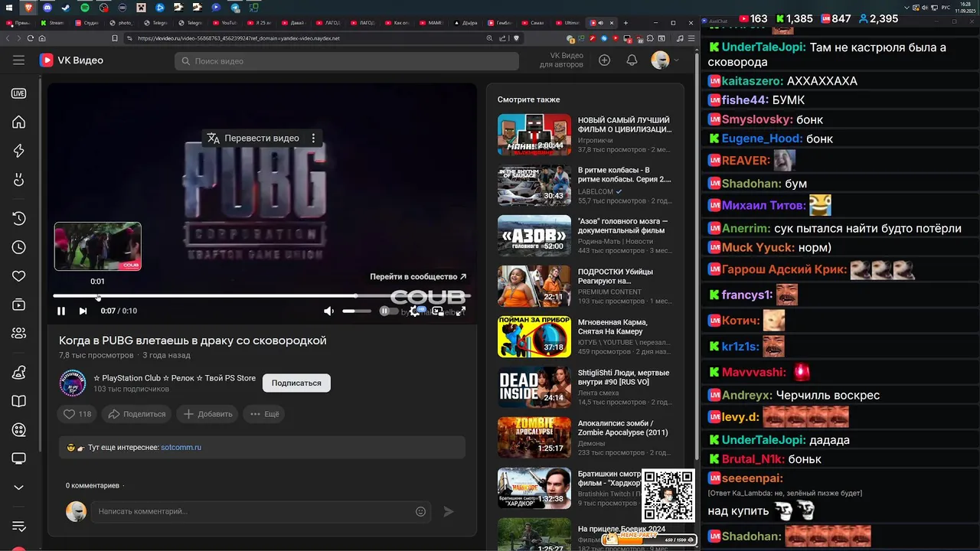Open the sotcomm.ru link

click(x=181, y=447)
